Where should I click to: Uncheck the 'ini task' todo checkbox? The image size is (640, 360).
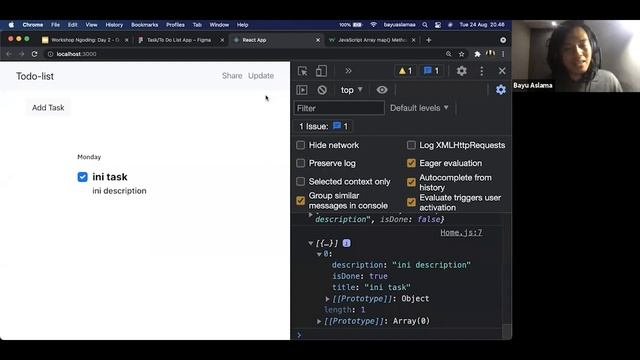click(x=82, y=177)
